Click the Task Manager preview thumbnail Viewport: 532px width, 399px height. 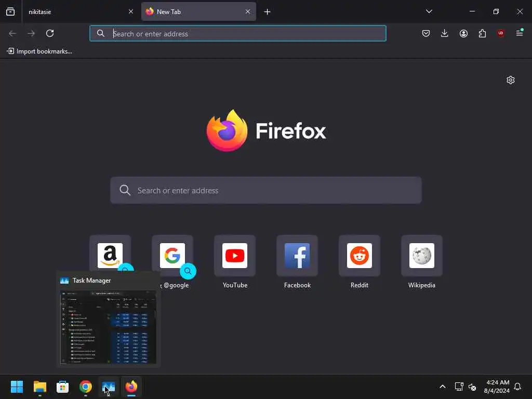coord(108,327)
